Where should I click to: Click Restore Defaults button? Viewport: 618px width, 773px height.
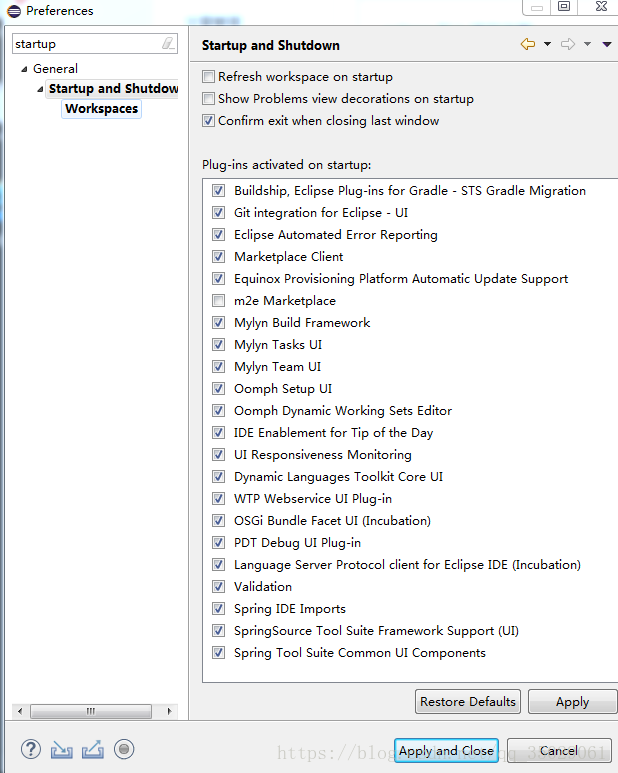tap(468, 702)
